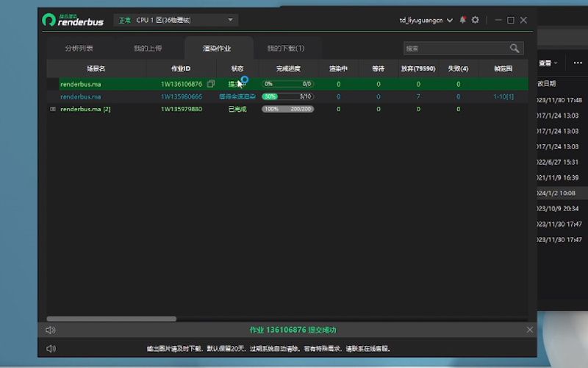Click speaker icon beside output download notice
Screen dimensions: 588x368
[x=51, y=348]
